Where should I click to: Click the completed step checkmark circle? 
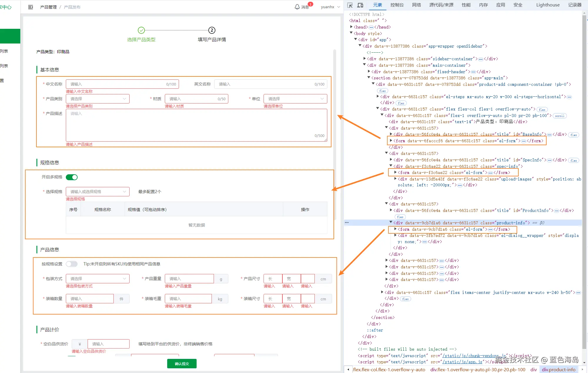(x=141, y=30)
